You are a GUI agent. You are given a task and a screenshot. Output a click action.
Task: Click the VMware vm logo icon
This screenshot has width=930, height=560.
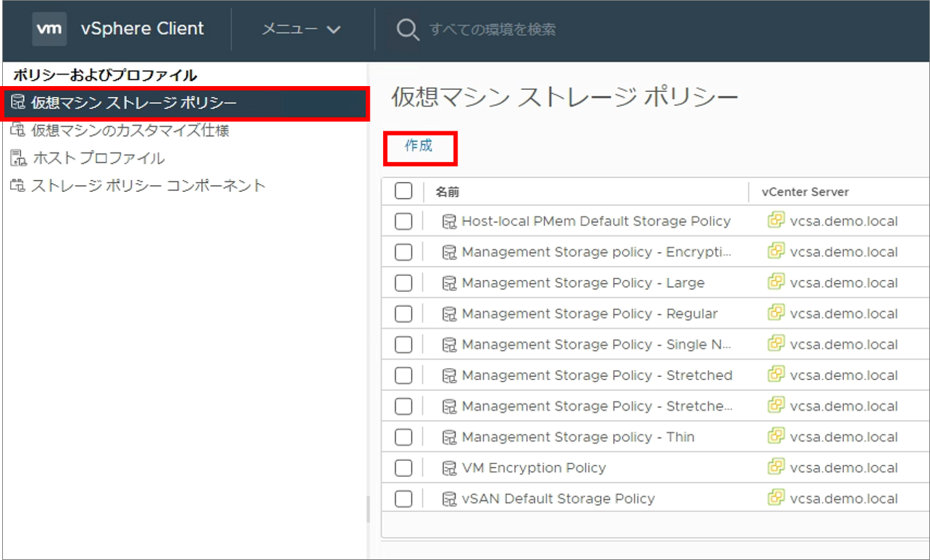pos(50,29)
